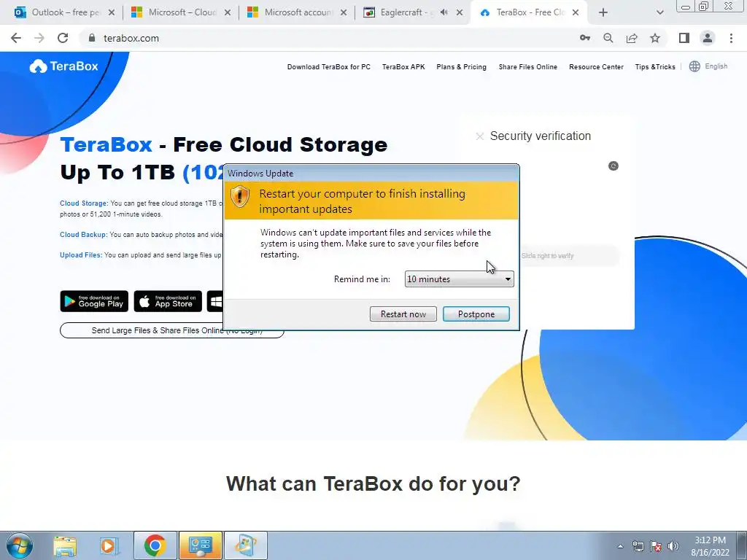Open the Remind me in dropdown
This screenshot has height=560, width=747.
[x=460, y=279]
